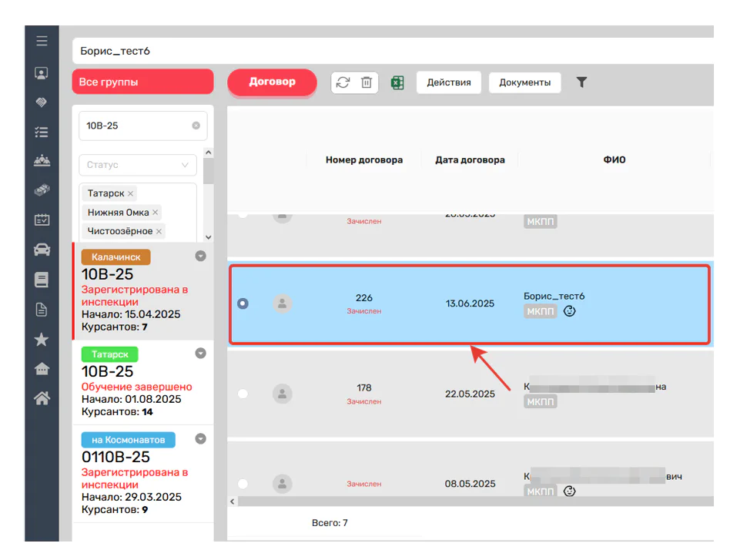The image size is (730, 560).
Task: Open the Документы menu
Action: [x=524, y=82]
